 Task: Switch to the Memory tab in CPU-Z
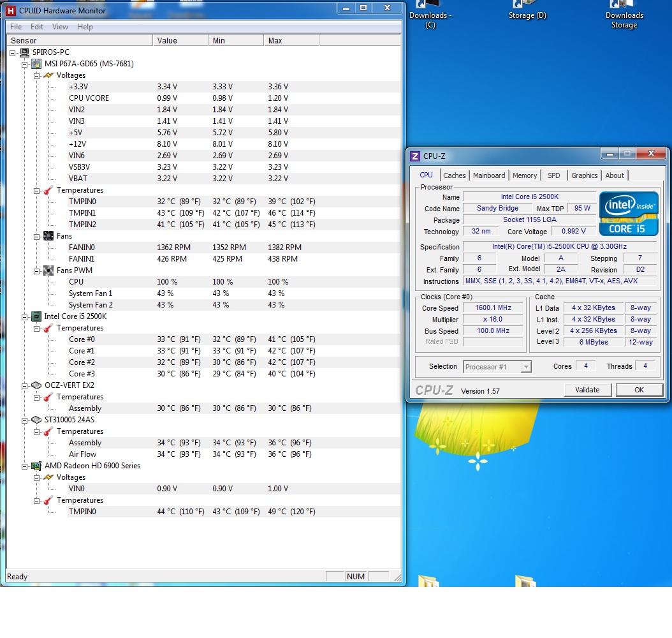click(x=525, y=175)
